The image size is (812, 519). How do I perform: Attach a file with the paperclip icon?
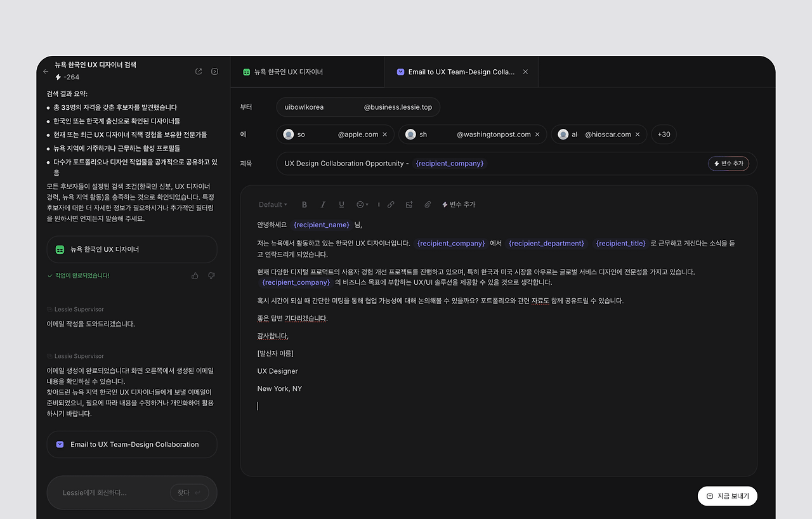pyautogui.click(x=427, y=204)
